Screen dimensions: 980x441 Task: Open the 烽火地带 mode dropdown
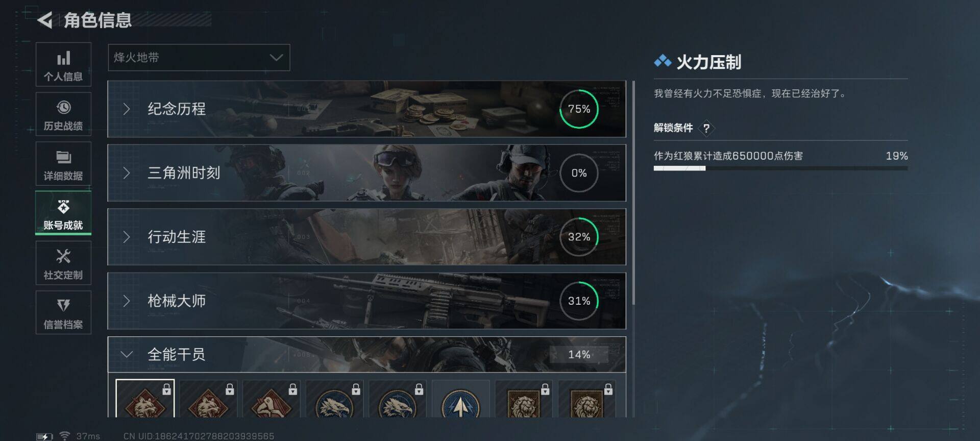point(199,57)
